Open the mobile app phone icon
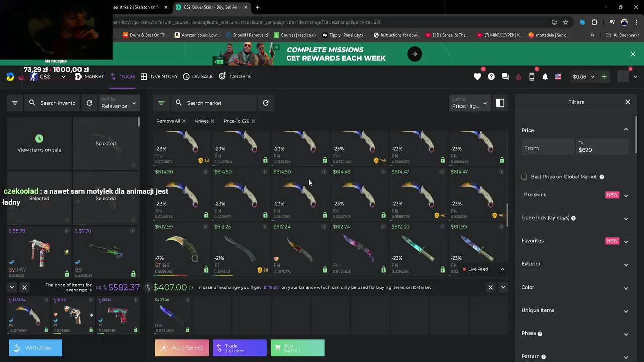The height and width of the screenshot is (362, 644). coord(532,76)
